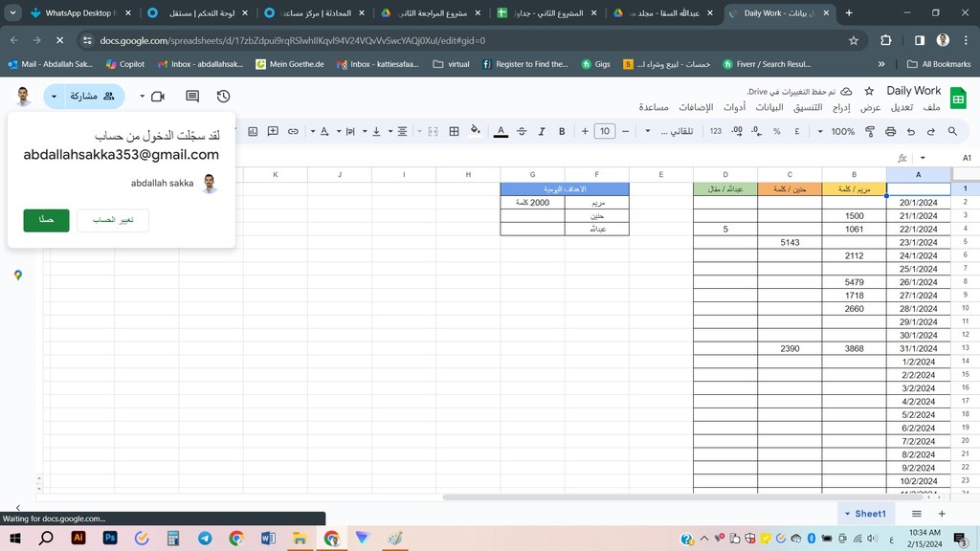Image resolution: width=980 pixels, height=551 pixels.
Task: Click the insert link icon
Action: point(293,131)
